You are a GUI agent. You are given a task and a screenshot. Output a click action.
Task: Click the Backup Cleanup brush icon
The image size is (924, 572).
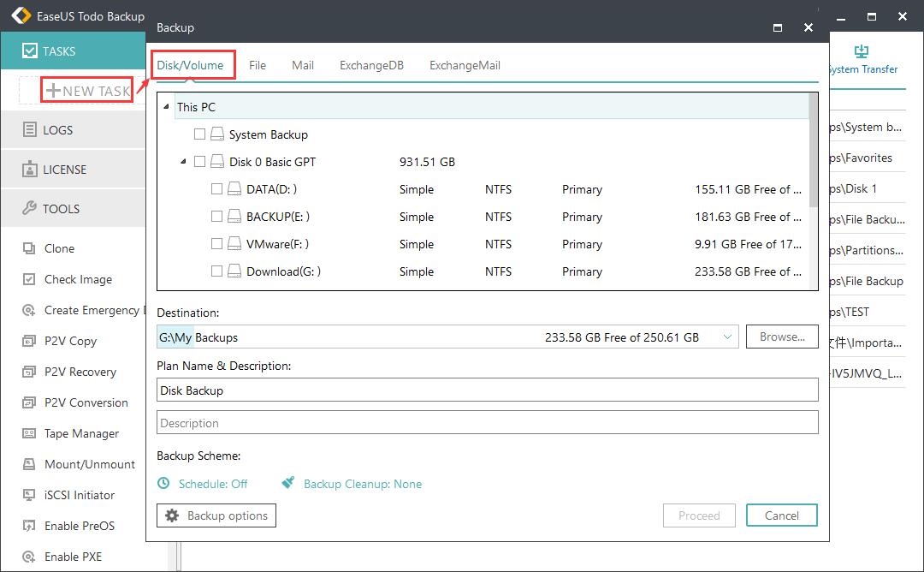click(287, 483)
